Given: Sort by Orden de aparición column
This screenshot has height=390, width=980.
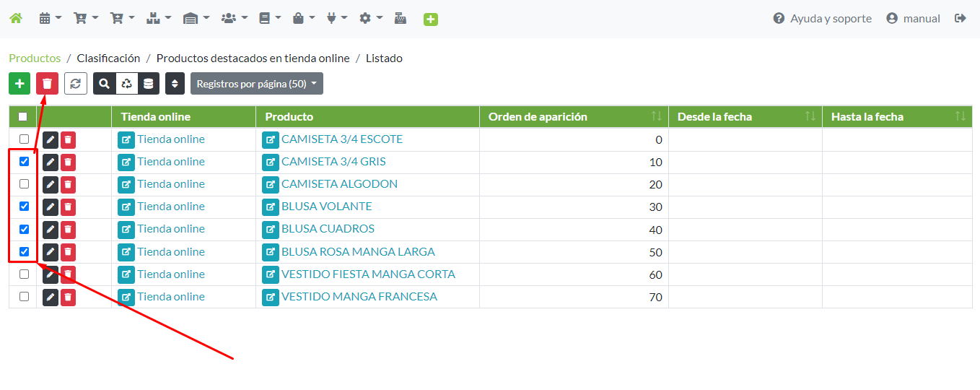Looking at the screenshot, I should (574, 116).
